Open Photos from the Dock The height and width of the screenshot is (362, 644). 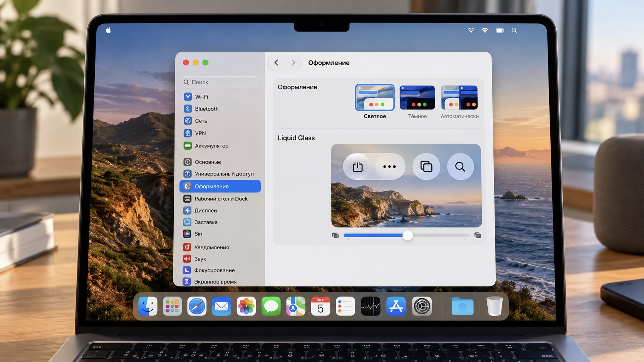pos(246,306)
